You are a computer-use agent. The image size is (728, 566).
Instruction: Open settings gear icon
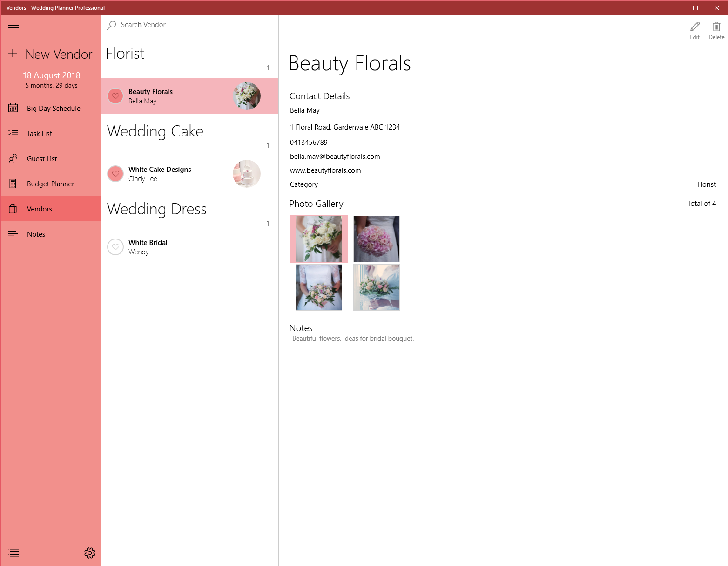(x=90, y=553)
